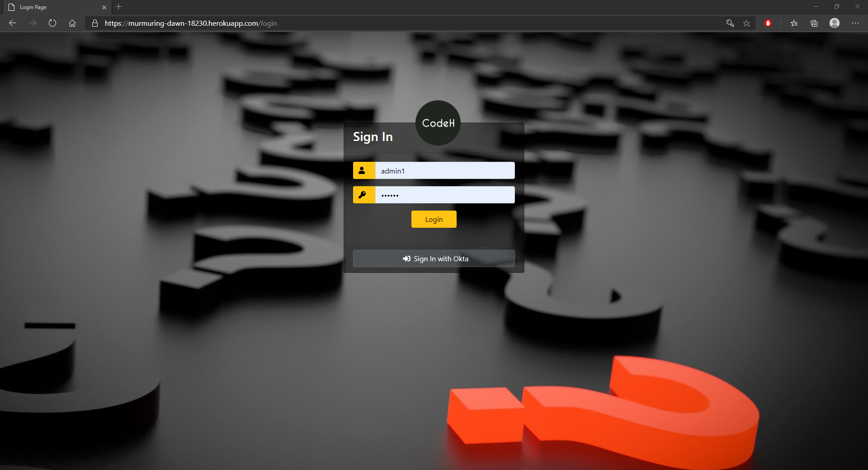This screenshot has height=470, width=868.
Task: Open the red extension icon
Action: point(768,23)
